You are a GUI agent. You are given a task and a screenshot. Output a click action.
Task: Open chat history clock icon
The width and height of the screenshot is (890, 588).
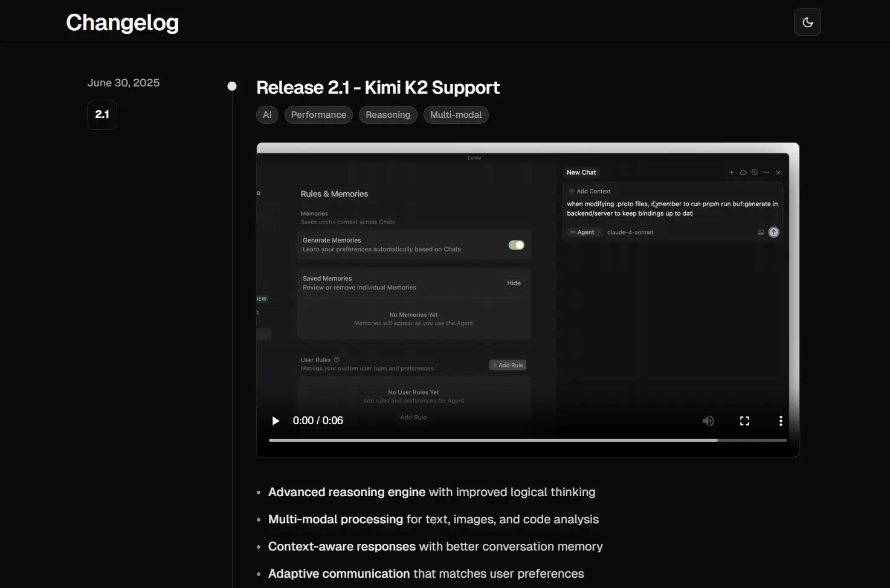coord(754,172)
